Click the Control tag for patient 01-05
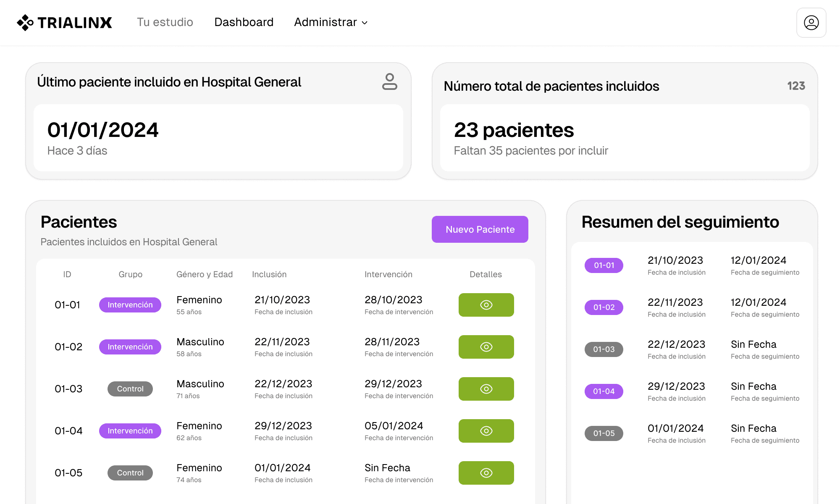840x504 pixels. [x=130, y=473]
